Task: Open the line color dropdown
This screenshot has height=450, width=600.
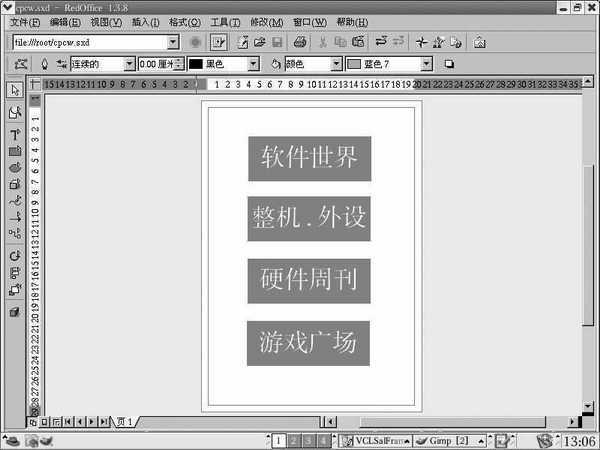Action: click(x=253, y=64)
